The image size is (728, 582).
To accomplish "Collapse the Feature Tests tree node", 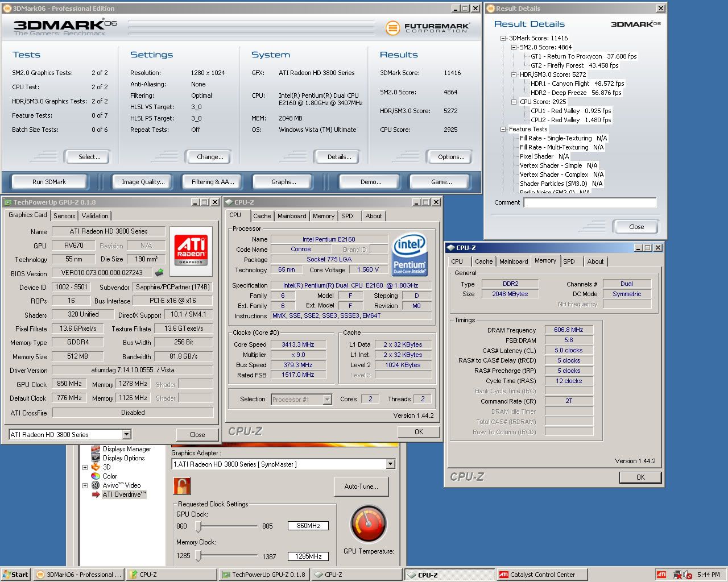I will pyautogui.click(x=503, y=129).
